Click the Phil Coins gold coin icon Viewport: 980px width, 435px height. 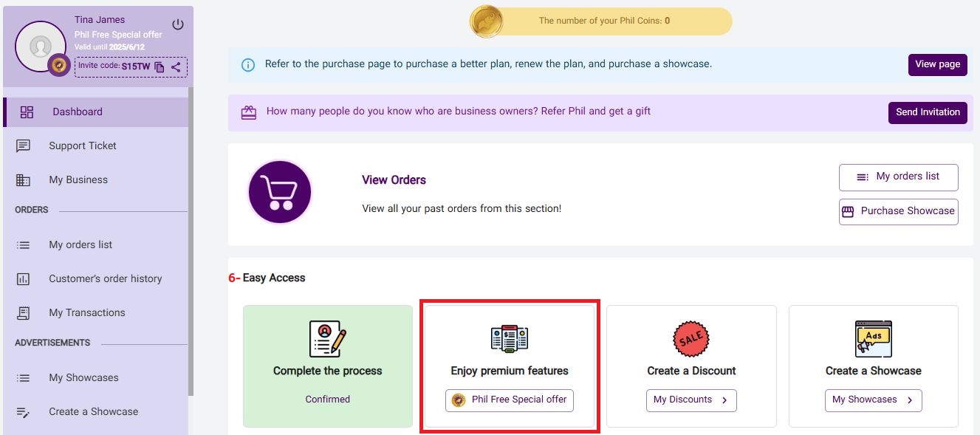(x=487, y=21)
